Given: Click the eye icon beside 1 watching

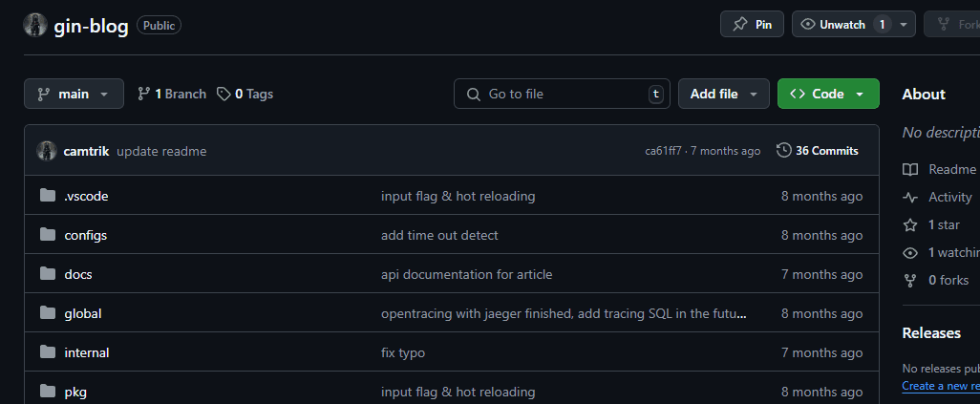Looking at the screenshot, I should (x=910, y=253).
